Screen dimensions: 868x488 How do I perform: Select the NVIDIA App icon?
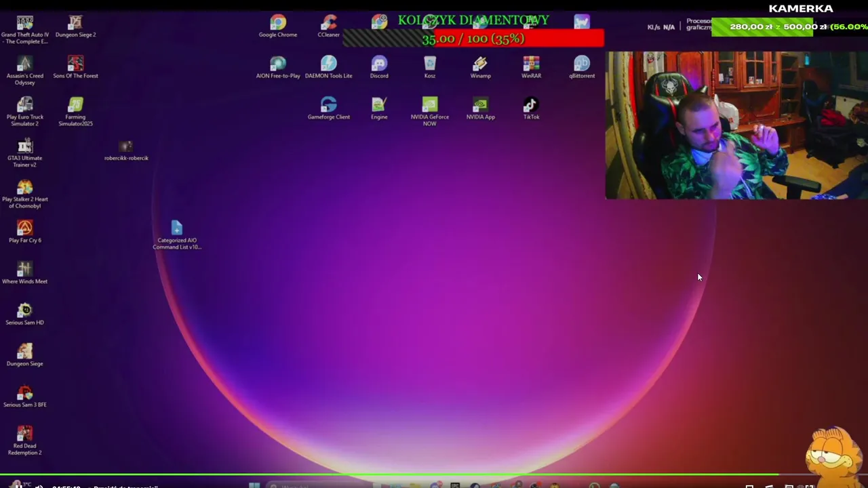480,109
